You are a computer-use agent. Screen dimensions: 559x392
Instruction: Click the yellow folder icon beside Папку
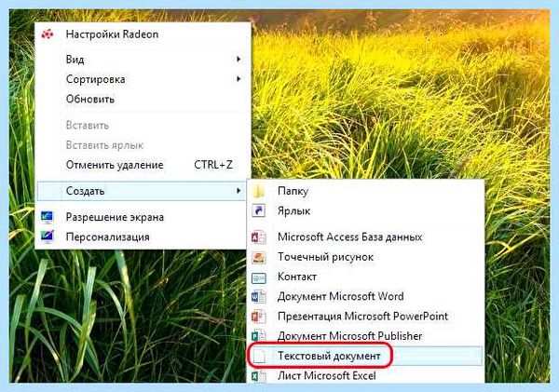[x=258, y=191]
